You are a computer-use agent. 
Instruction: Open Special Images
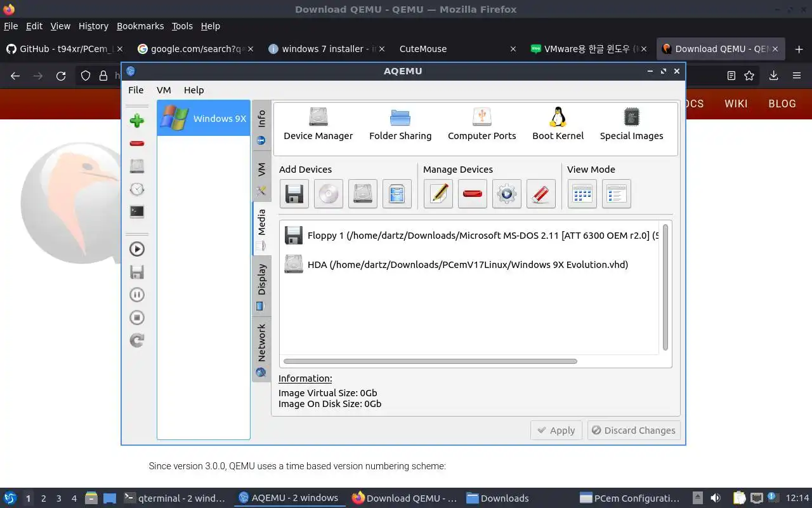click(x=631, y=124)
